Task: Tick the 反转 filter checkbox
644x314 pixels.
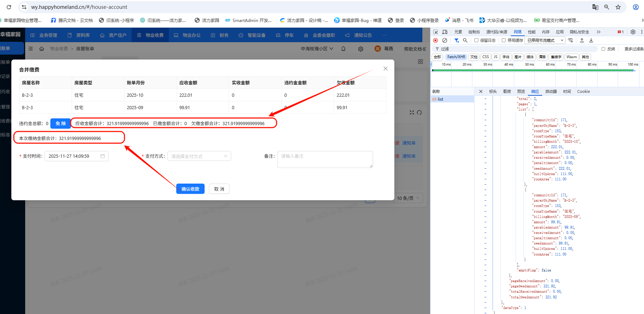Action: [603, 49]
